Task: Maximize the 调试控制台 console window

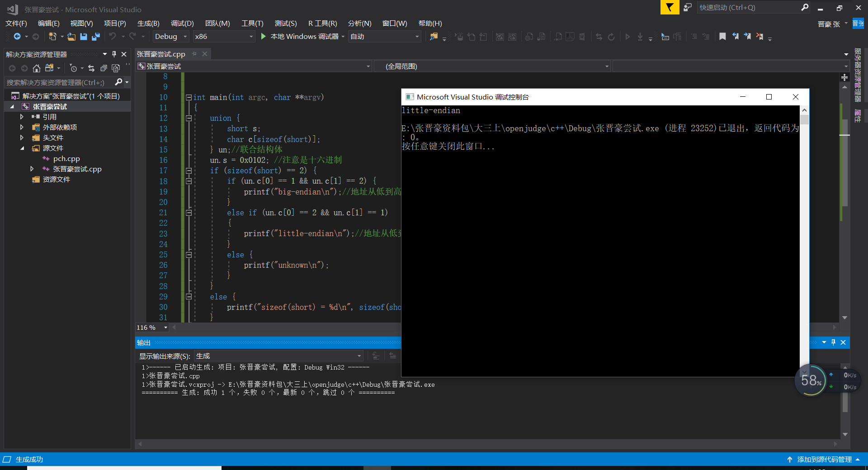Action: point(769,97)
